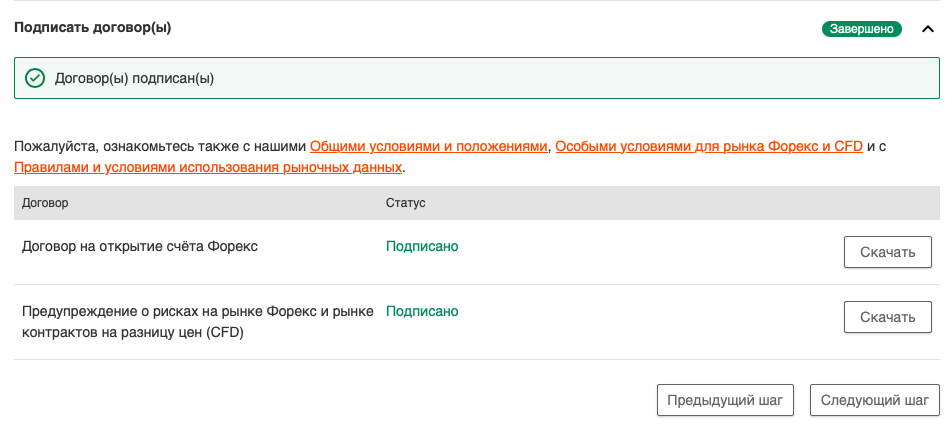Click the Статус column header

pos(405,203)
